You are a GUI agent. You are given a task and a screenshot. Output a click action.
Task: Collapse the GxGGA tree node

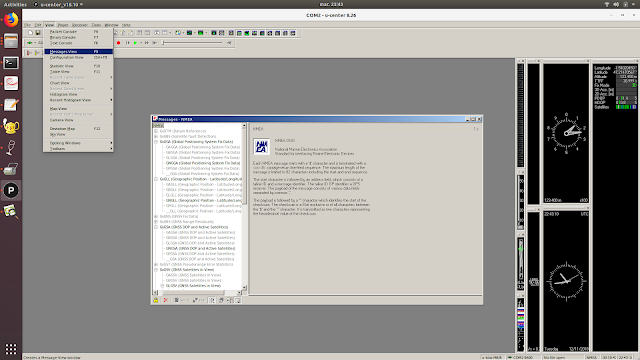pyautogui.click(x=156, y=142)
